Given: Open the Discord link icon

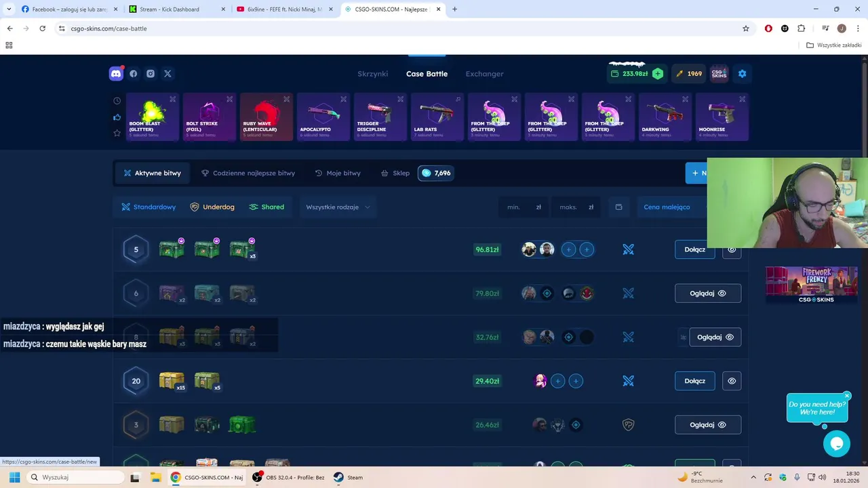Looking at the screenshot, I should pos(116,74).
